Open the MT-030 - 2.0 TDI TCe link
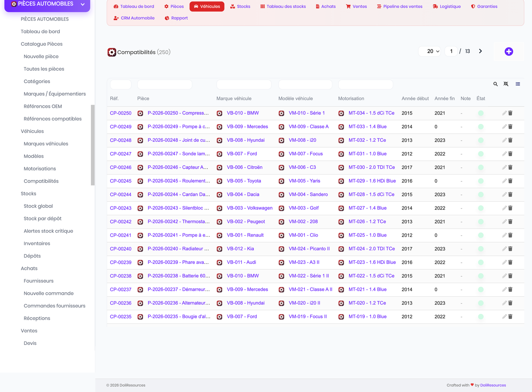 (372, 167)
